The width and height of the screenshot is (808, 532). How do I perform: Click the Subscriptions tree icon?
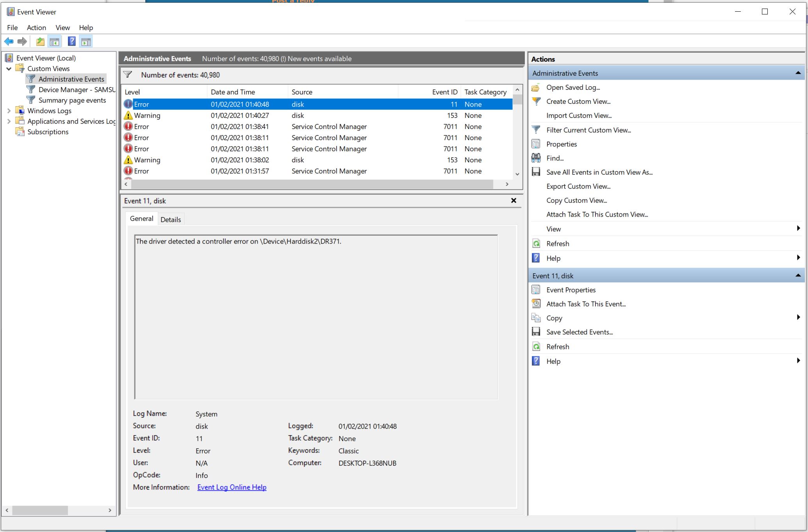coord(20,132)
